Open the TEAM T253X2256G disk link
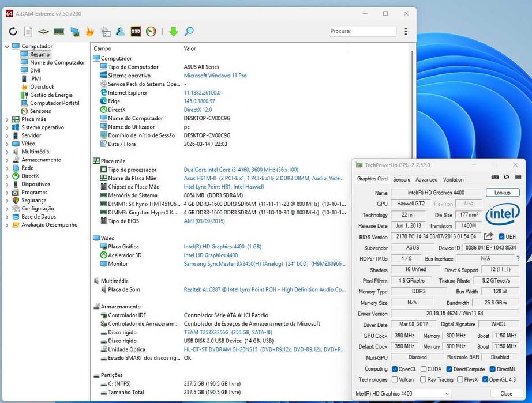Screen dimensions: 532x403 (x=228, y=332)
